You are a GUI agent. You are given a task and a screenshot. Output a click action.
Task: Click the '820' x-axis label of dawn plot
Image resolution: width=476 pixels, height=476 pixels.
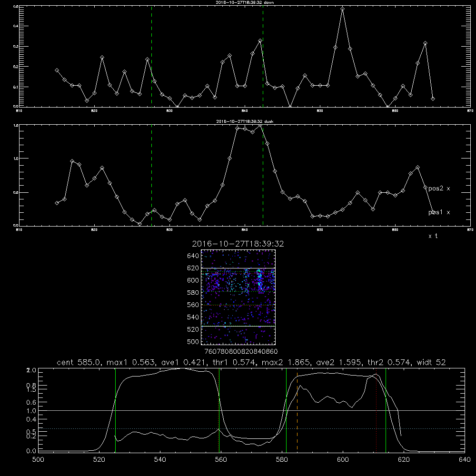[94, 111]
